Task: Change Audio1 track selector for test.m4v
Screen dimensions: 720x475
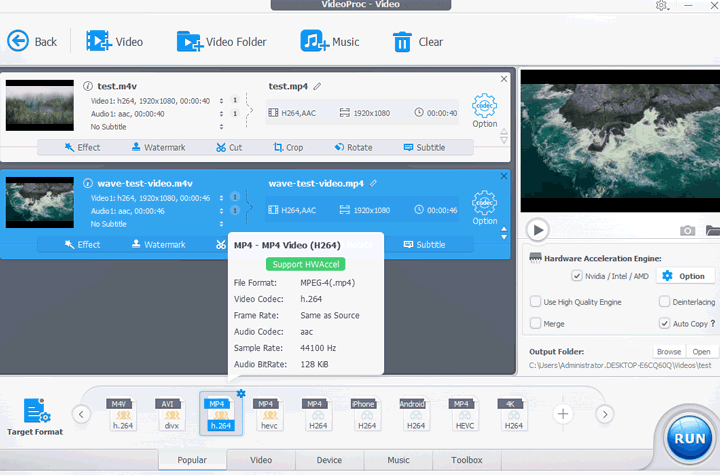Action: coord(221,113)
